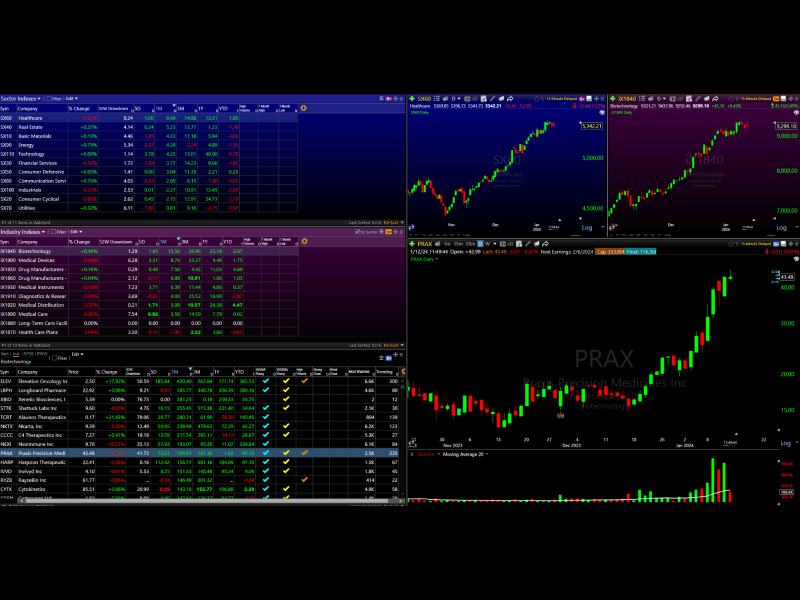Select 1m timeframe button on PRAX chart

pos(447,244)
